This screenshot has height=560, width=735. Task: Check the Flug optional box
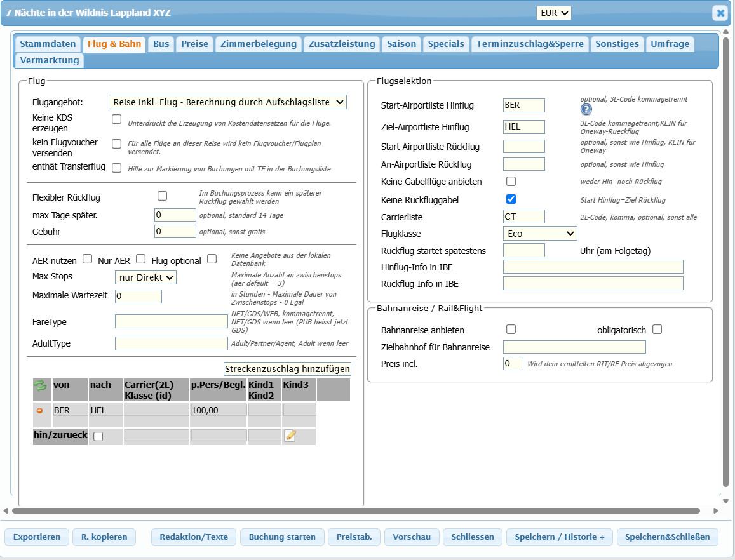point(212,258)
